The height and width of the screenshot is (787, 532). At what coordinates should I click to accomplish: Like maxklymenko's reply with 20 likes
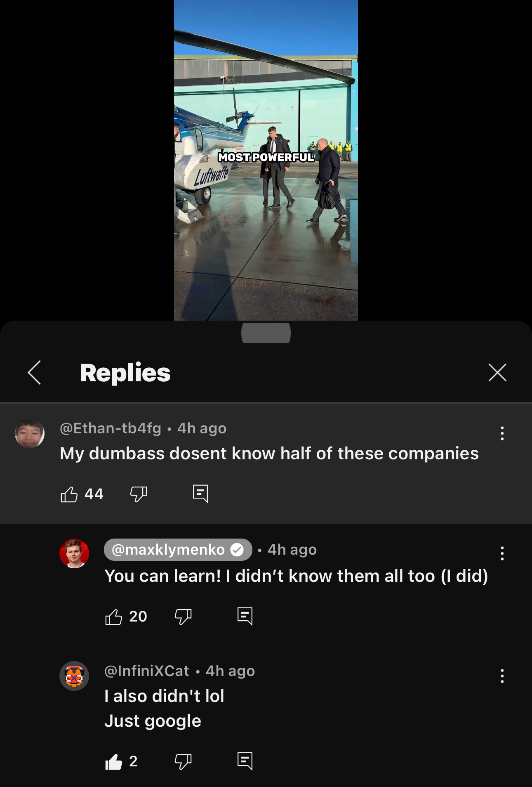click(x=113, y=617)
